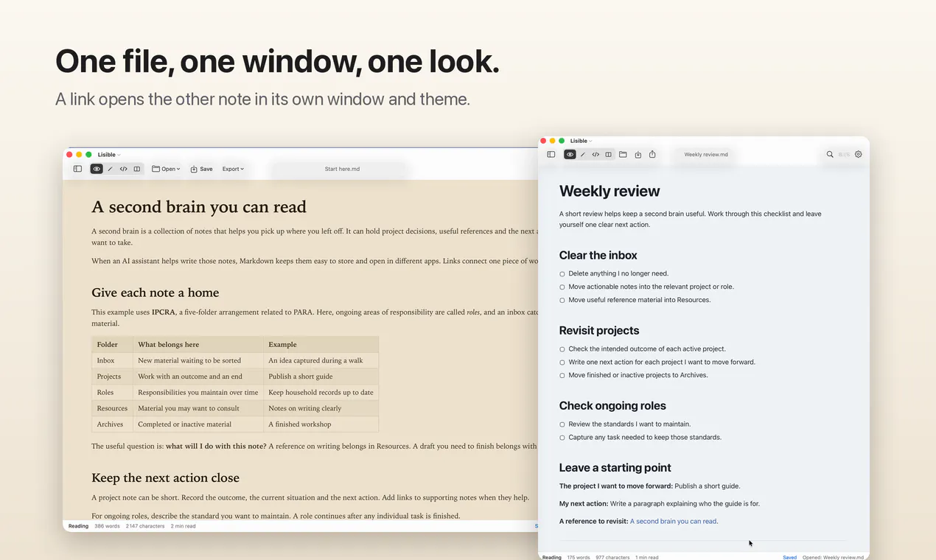936x560 pixels.
Task: Toggle the sidebar in the Start here.md window
Action: pos(77,169)
